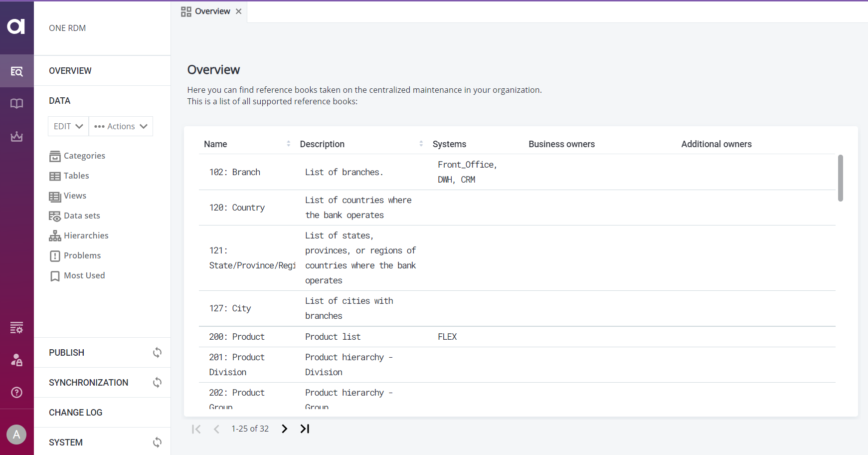Open the Views section
868x455 pixels.
point(75,196)
